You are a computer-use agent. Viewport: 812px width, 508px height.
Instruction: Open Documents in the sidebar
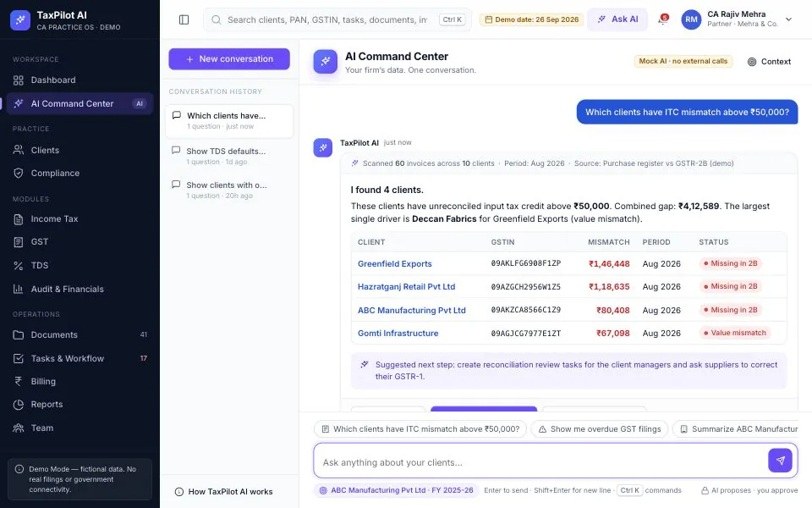(x=80, y=335)
